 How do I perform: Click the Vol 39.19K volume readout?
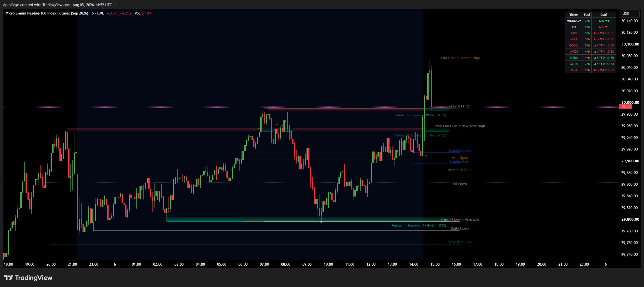pyautogui.click(x=143, y=13)
